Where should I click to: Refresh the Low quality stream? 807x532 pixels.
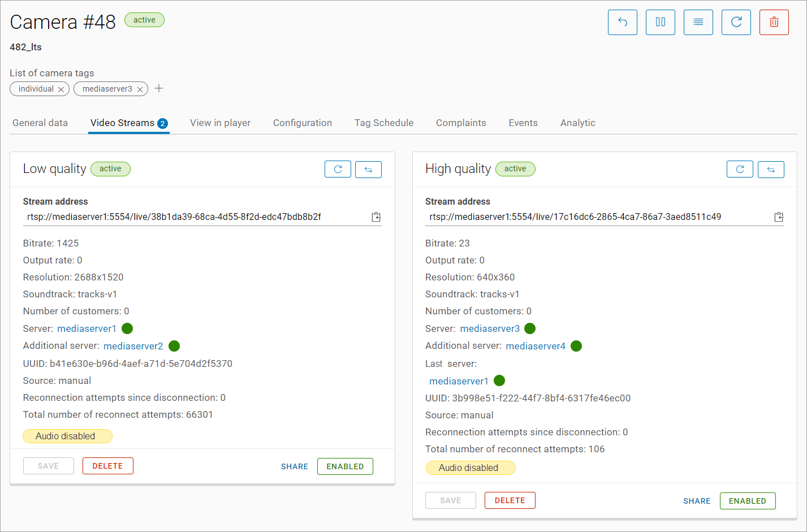coord(338,169)
